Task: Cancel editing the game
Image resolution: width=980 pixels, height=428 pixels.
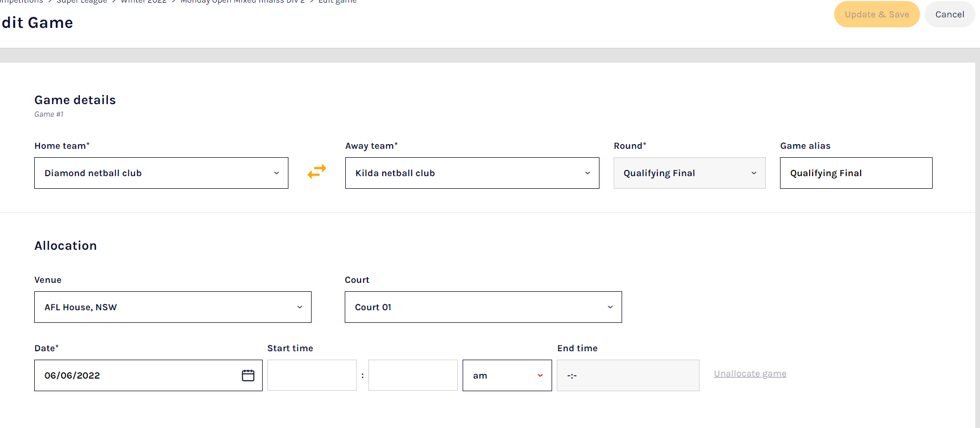Action: [949, 14]
